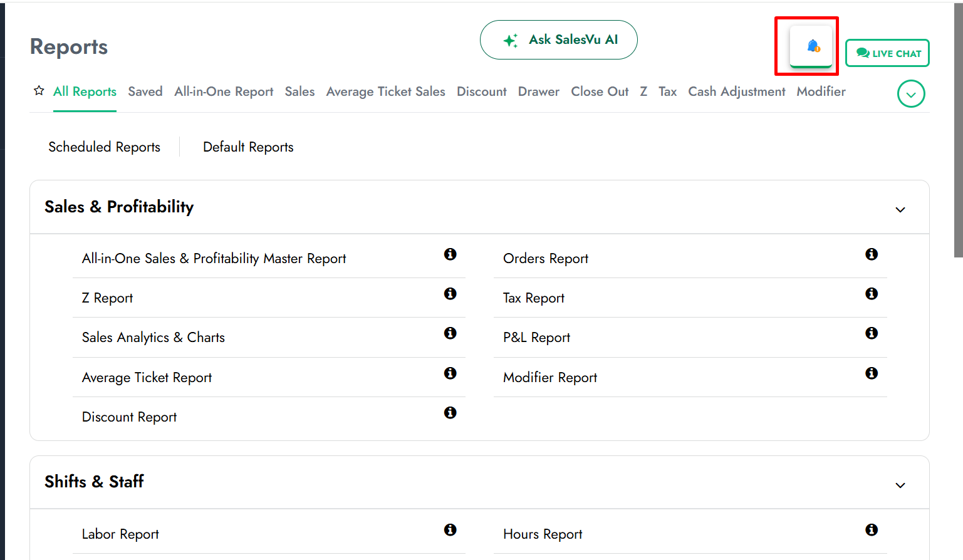Click info icon next to Labor Report
Screen dimensions: 963x560
(x=450, y=530)
